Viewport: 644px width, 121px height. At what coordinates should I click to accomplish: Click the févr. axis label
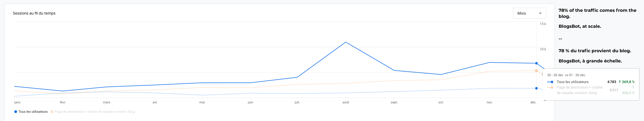(x=63, y=102)
